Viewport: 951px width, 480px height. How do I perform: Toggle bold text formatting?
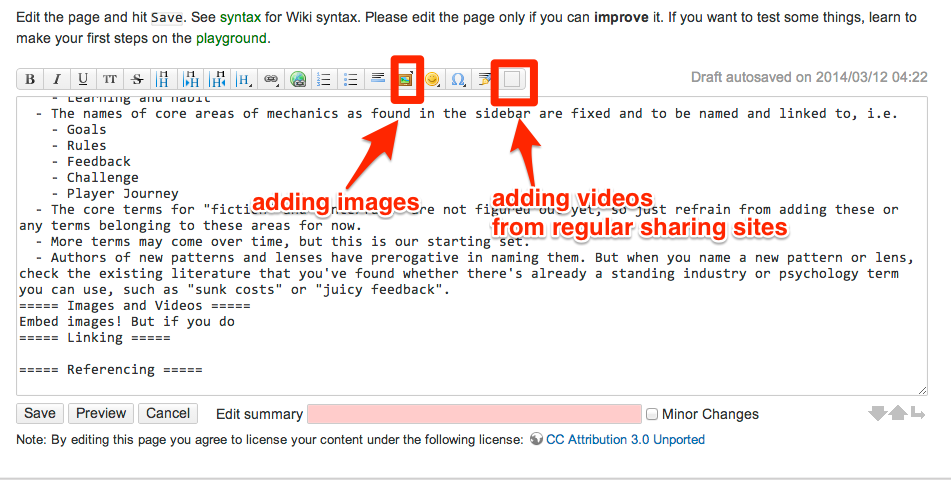[x=30, y=79]
